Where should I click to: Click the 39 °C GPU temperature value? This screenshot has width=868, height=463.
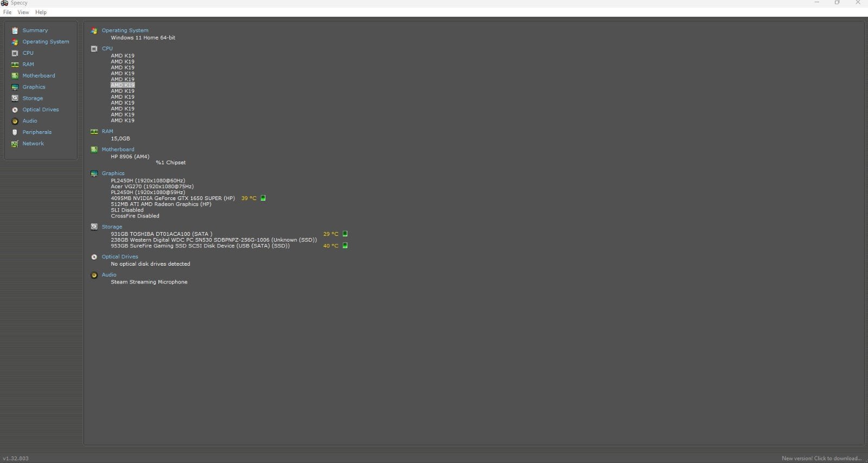click(x=249, y=198)
